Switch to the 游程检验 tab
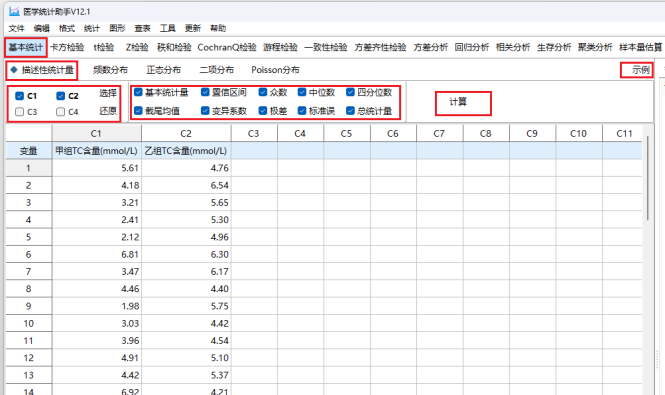The width and height of the screenshot is (665, 395). [x=280, y=47]
